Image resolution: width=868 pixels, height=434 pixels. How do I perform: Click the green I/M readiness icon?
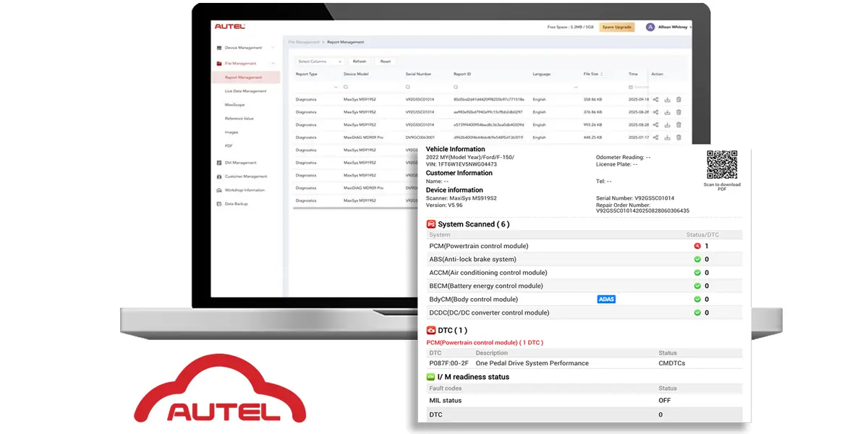click(431, 377)
